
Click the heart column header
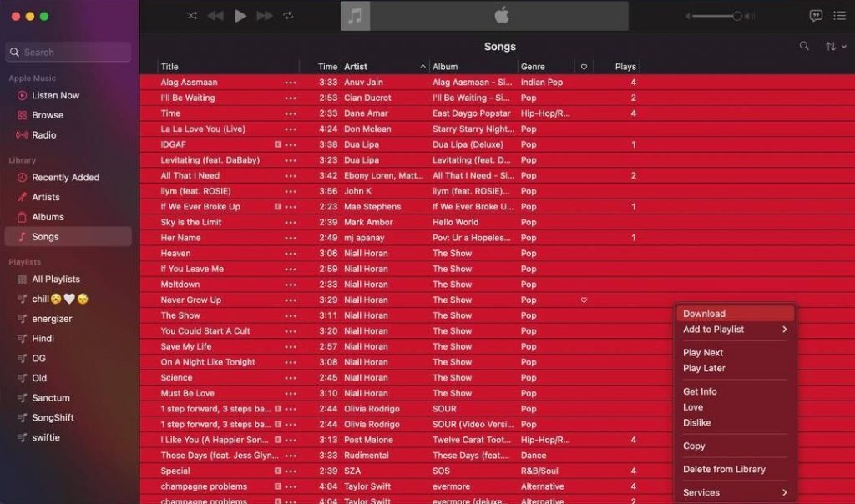pos(584,67)
